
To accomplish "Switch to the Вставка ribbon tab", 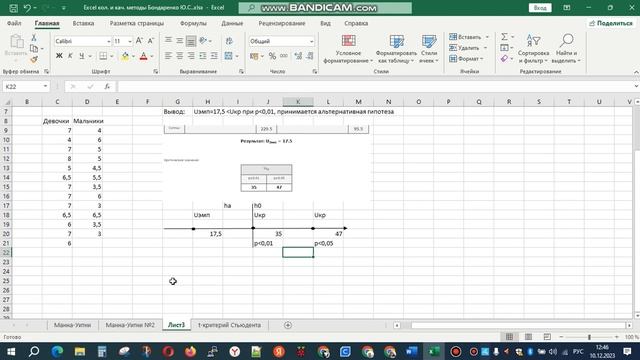I will 83,23.
